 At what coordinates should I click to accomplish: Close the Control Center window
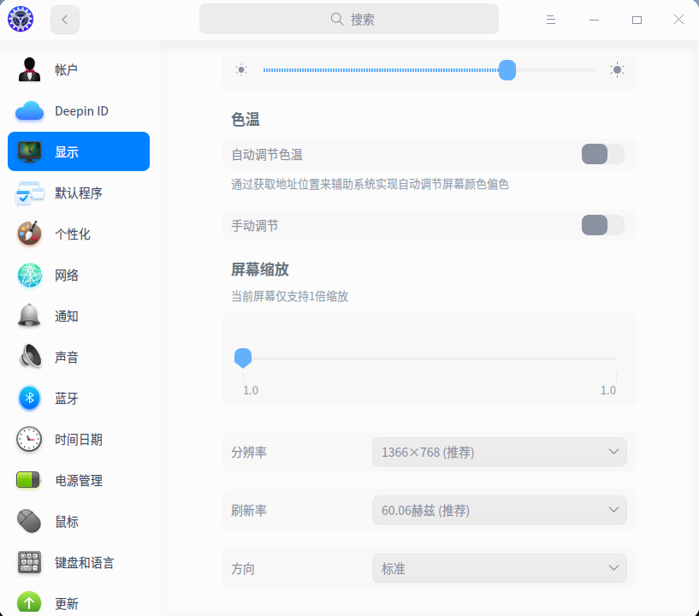tap(678, 19)
